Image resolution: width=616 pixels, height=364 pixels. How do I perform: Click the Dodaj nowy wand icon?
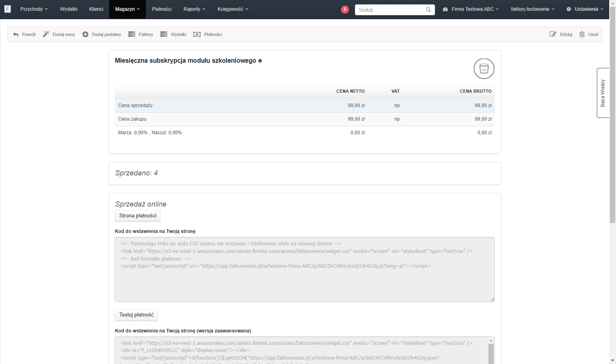click(x=46, y=34)
